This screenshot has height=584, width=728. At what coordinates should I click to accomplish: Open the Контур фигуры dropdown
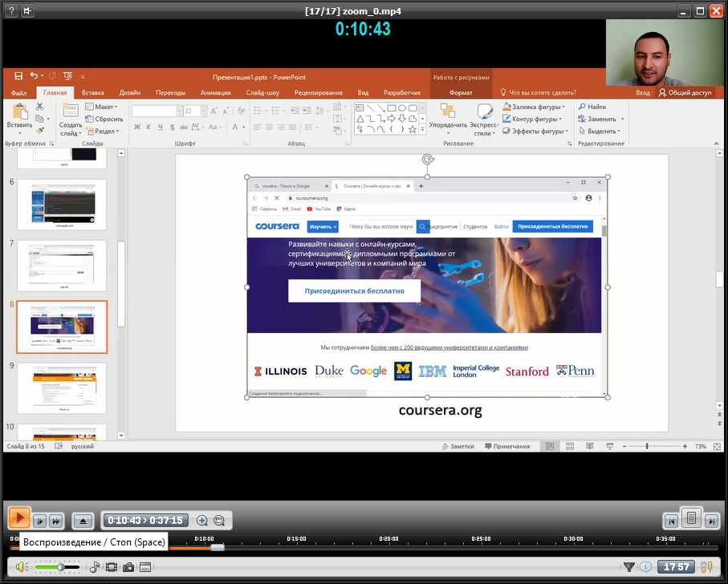532,120
